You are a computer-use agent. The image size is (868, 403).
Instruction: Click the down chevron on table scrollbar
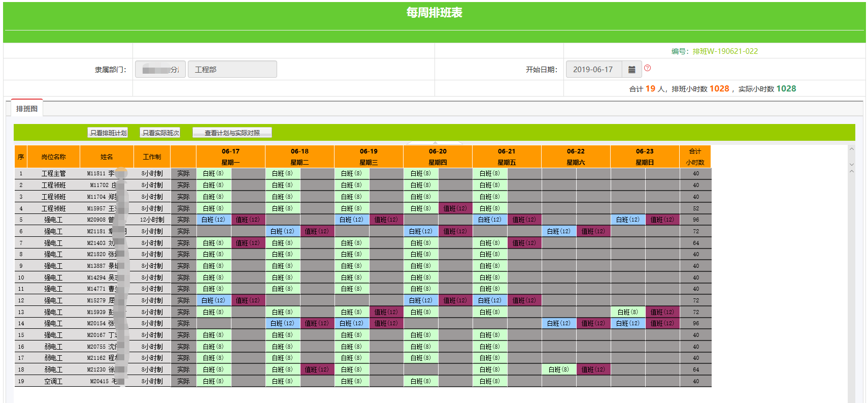852,165
